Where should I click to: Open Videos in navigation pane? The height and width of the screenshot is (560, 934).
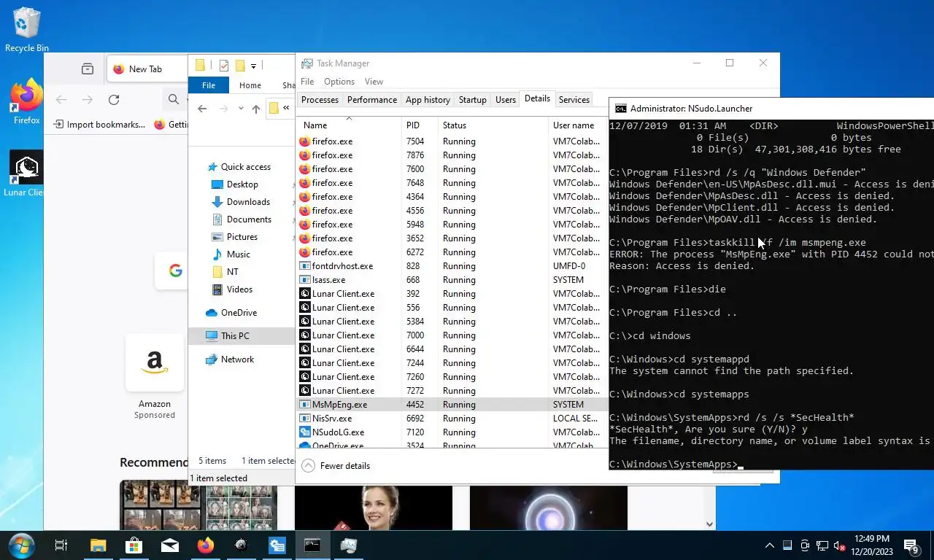pos(239,289)
